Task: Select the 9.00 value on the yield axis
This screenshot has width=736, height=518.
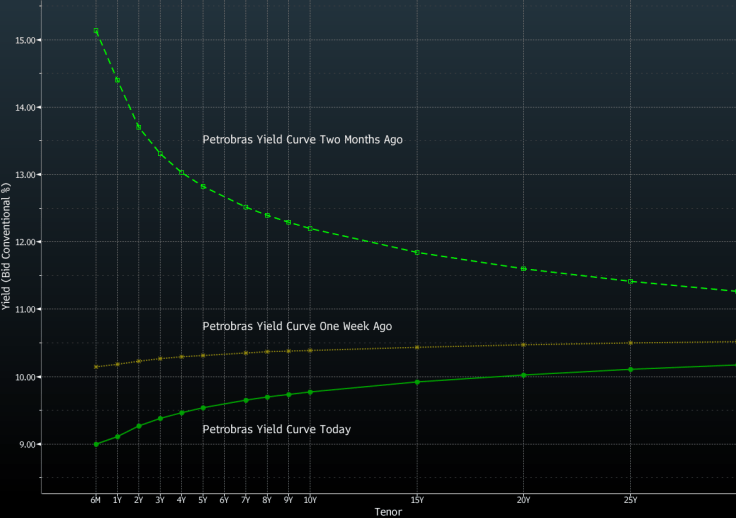Action: pos(26,444)
